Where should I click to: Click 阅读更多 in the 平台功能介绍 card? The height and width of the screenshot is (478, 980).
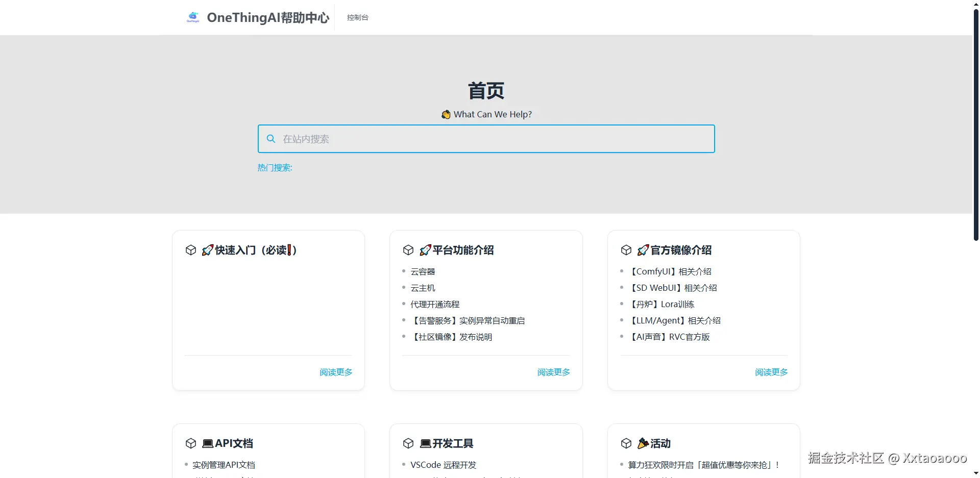point(554,372)
